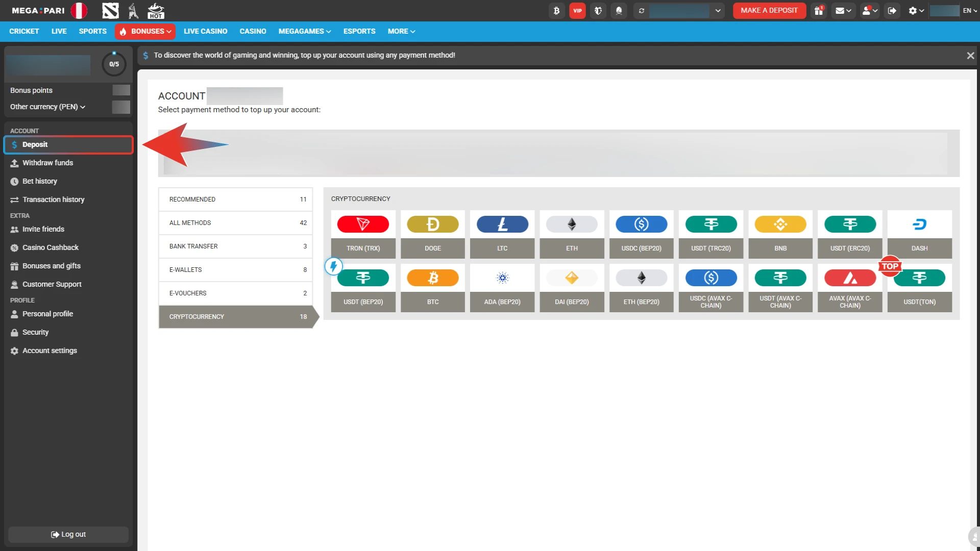980x551 pixels.
Task: Expand the settings gear dropdown
Action: tap(916, 11)
